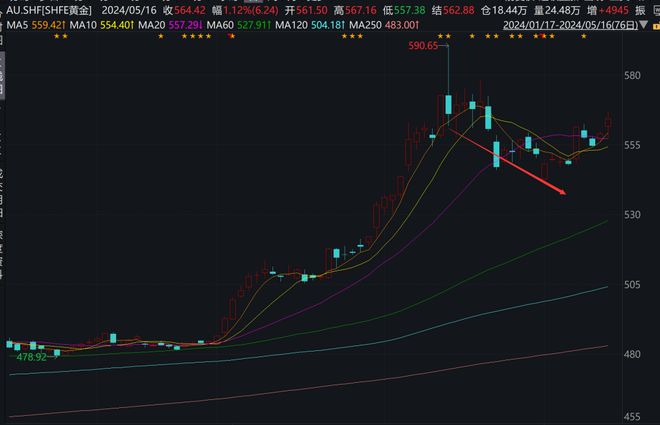Click the 2024/01/17-2024/05/16(76日) date range link
Image resolution: width=660 pixels, height=425 pixels.
pyautogui.click(x=570, y=25)
